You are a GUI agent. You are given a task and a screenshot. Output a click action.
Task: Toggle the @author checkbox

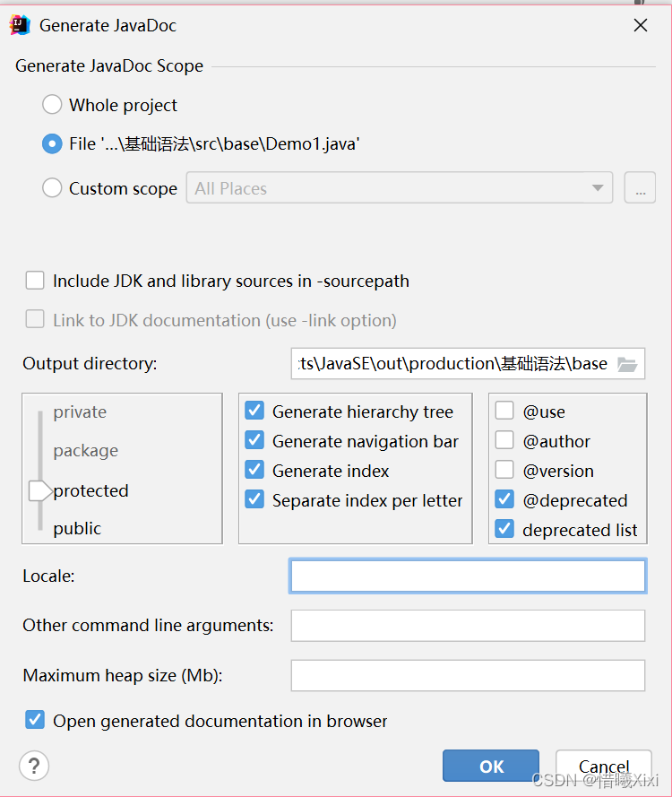504,441
